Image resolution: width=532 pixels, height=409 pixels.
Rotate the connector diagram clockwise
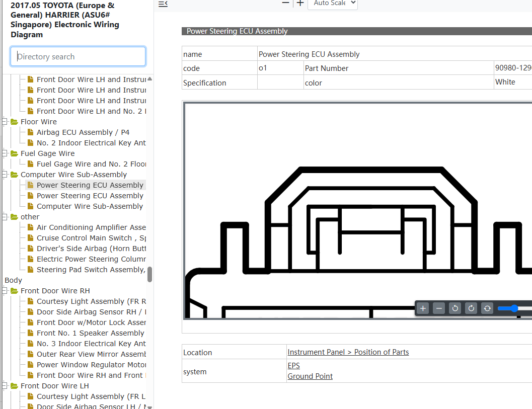pyautogui.click(x=471, y=308)
